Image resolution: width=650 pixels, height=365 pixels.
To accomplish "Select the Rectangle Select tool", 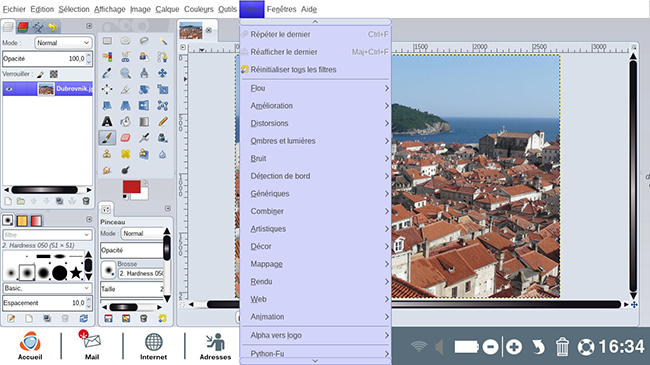I will [107, 41].
